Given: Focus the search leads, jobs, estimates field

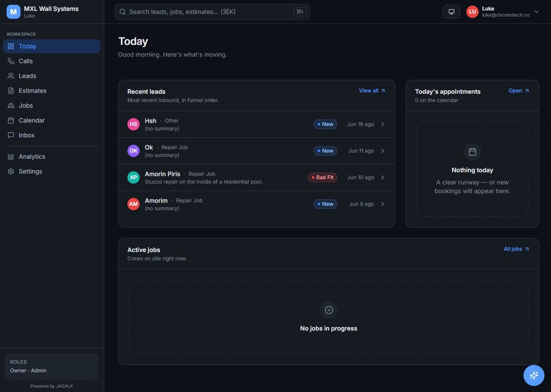Looking at the screenshot, I should pos(212,12).
